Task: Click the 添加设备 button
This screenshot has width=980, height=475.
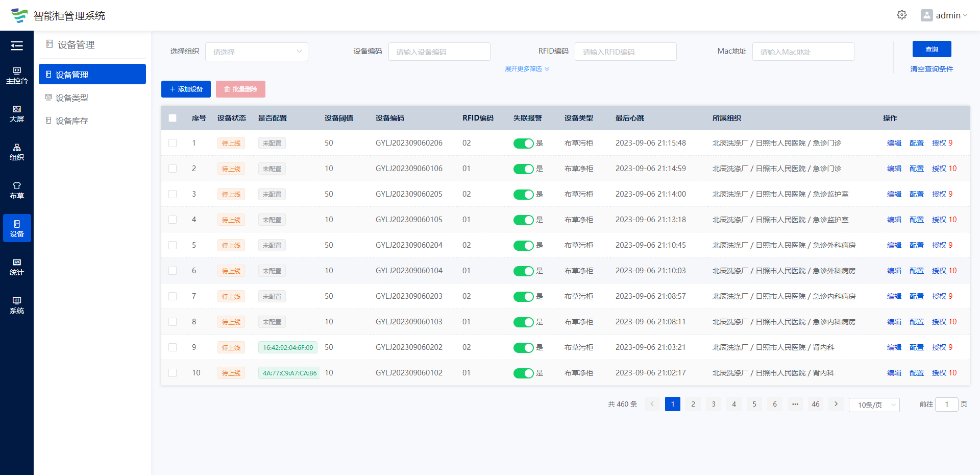Action: point(186,89)
